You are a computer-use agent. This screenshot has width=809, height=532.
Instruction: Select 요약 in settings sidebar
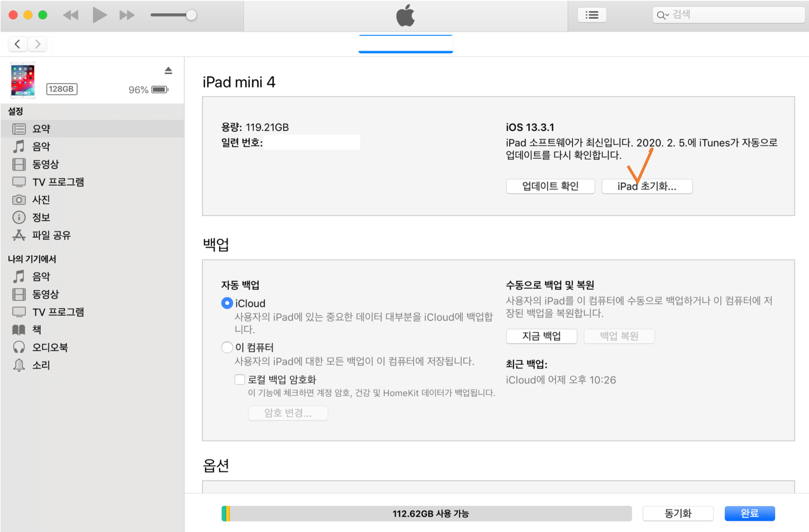pos(92,129)
